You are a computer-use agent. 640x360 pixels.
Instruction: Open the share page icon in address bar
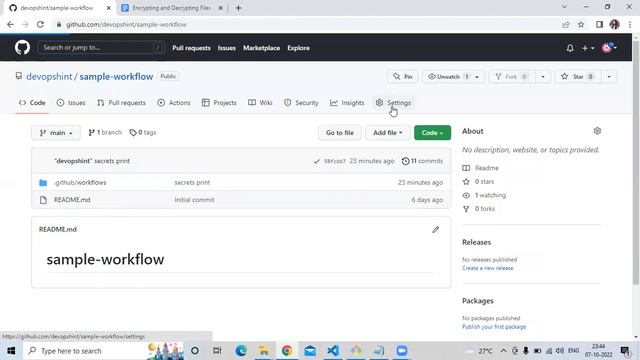point(565,24)
